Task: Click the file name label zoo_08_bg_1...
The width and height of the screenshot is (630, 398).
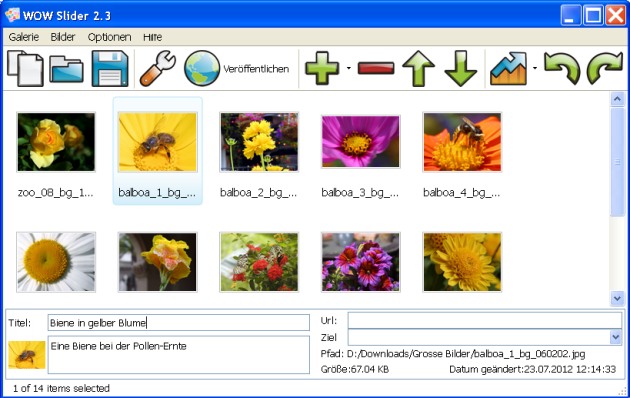Action: [55, 193]
